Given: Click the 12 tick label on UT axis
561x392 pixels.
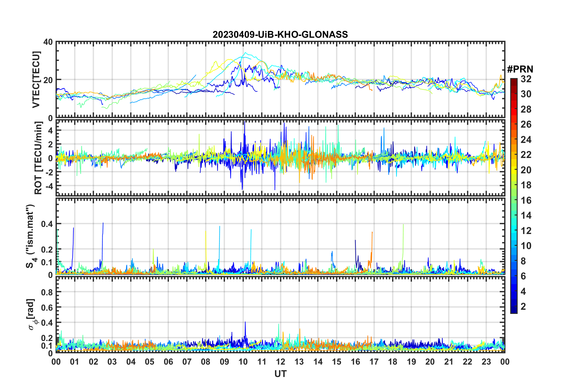Looking at the screenshot, I should tap(280, 362).
